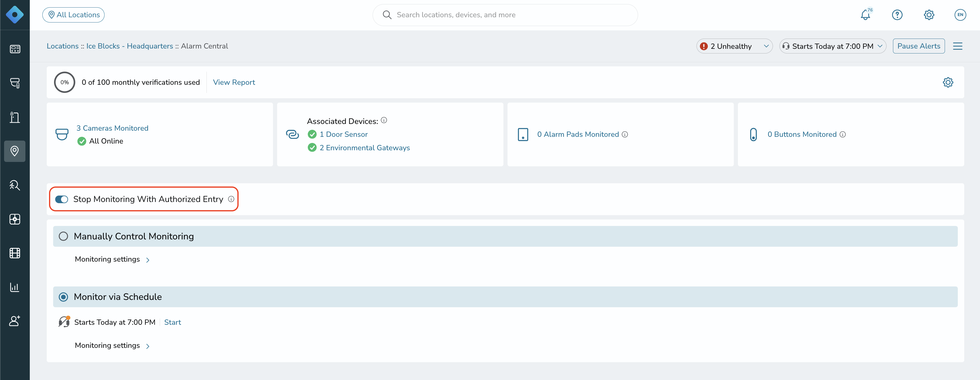The width and height of the screenshot is (980, 380).
Task: Click the Verkada diamond logo
Action: (15, 15)
